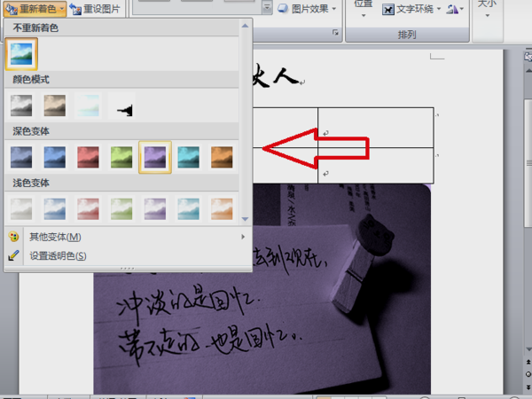Choose the blue light variation swatch
This screenshot has width=532, height=399.
(55, 209)
